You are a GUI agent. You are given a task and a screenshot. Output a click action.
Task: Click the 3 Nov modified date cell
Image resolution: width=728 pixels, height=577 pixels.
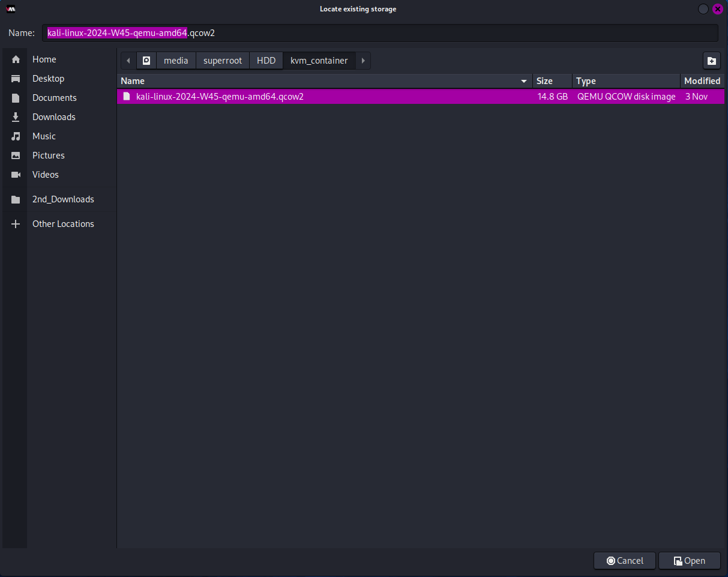(x=696, y=96)
